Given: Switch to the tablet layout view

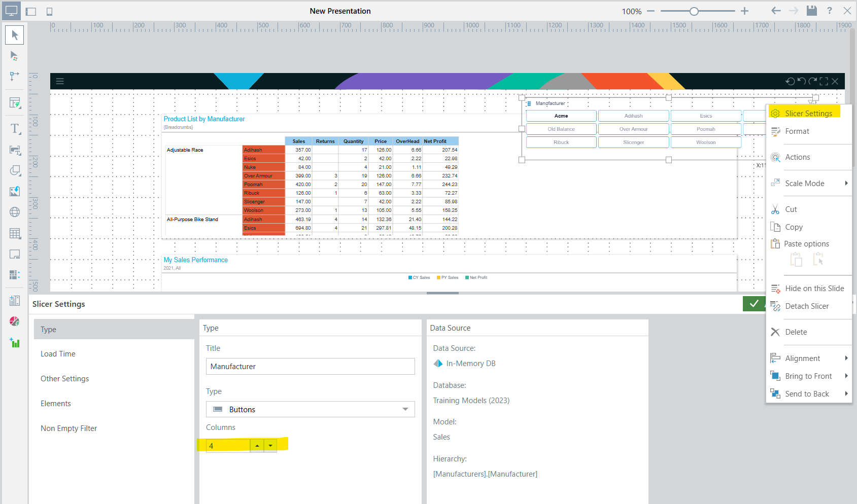Looking at the screenshot, I should point(31,11).
